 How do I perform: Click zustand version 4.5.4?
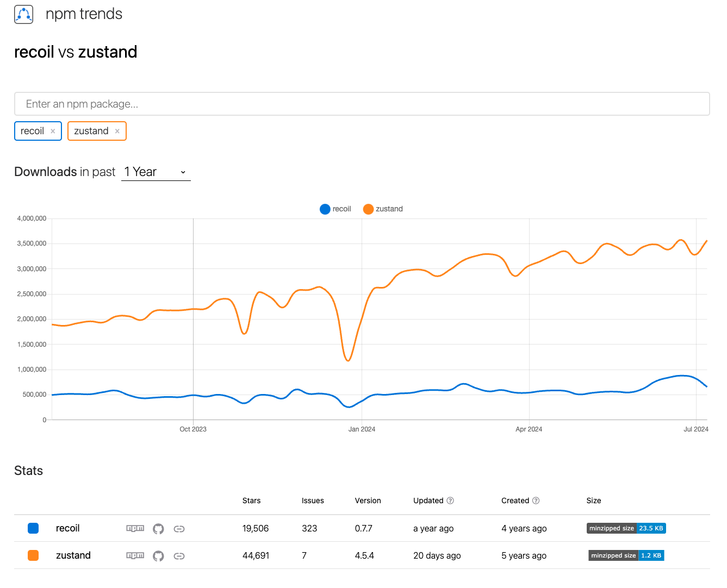pos(364,555)
